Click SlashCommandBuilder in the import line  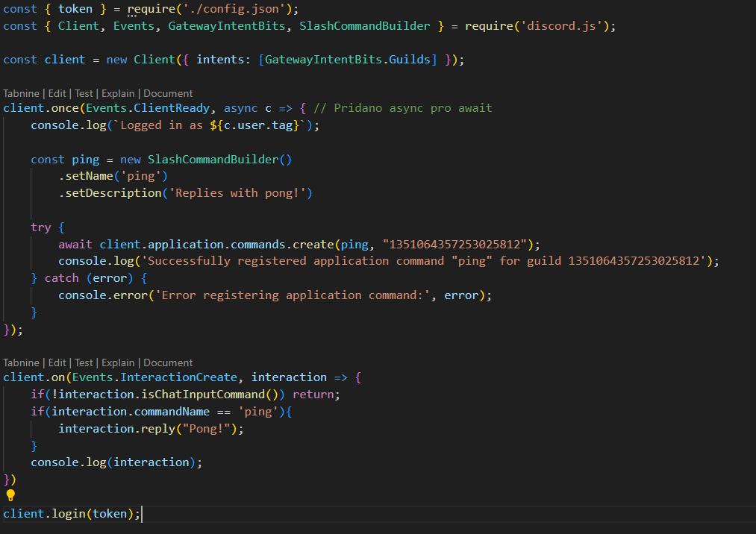click(x=364, y=26)
